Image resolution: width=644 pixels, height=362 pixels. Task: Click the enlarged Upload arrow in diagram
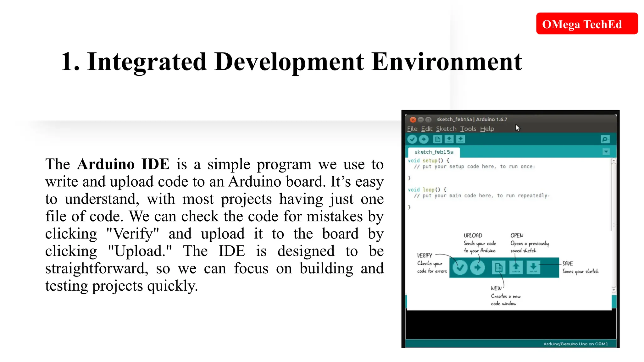478,268
